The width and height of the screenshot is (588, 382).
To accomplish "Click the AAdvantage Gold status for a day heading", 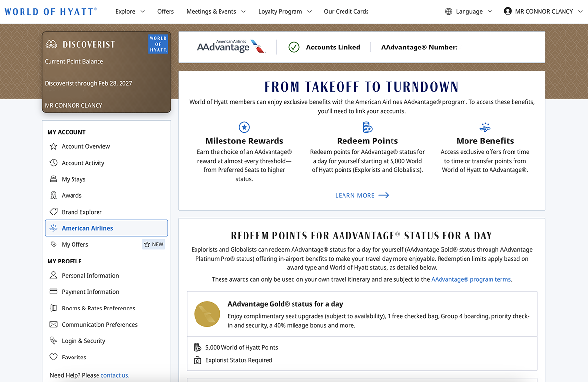I will [x=285, y=304].
